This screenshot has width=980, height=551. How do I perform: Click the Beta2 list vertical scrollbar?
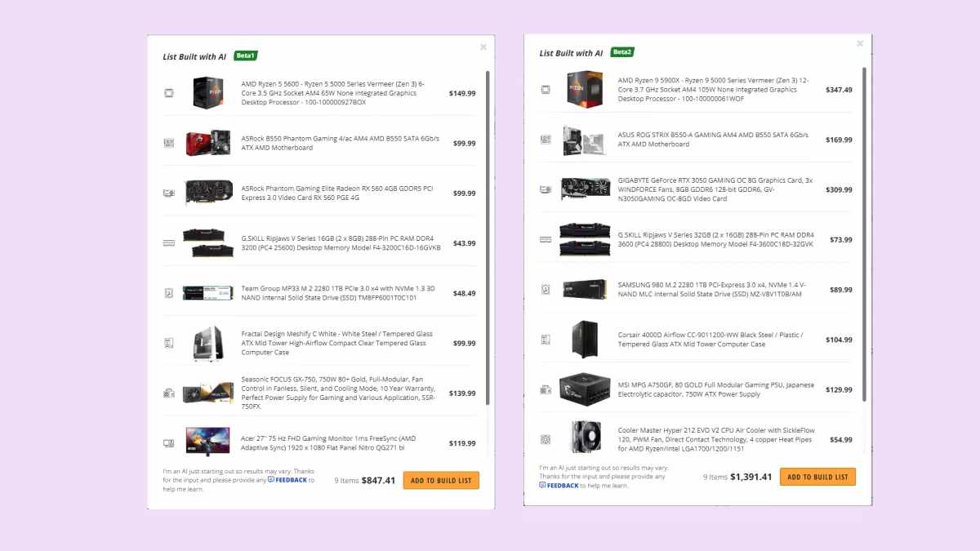(x=864, y=233)
